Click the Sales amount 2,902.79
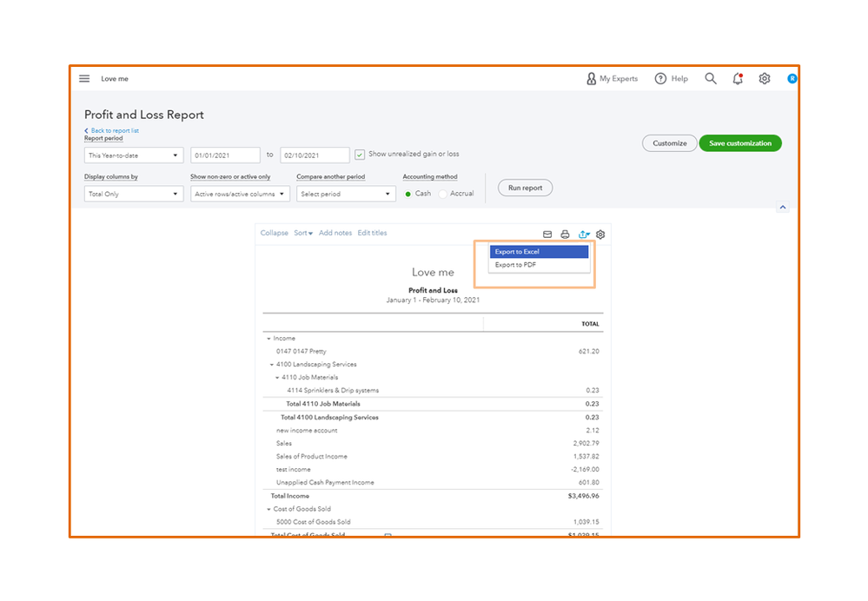 click(586, 443)
